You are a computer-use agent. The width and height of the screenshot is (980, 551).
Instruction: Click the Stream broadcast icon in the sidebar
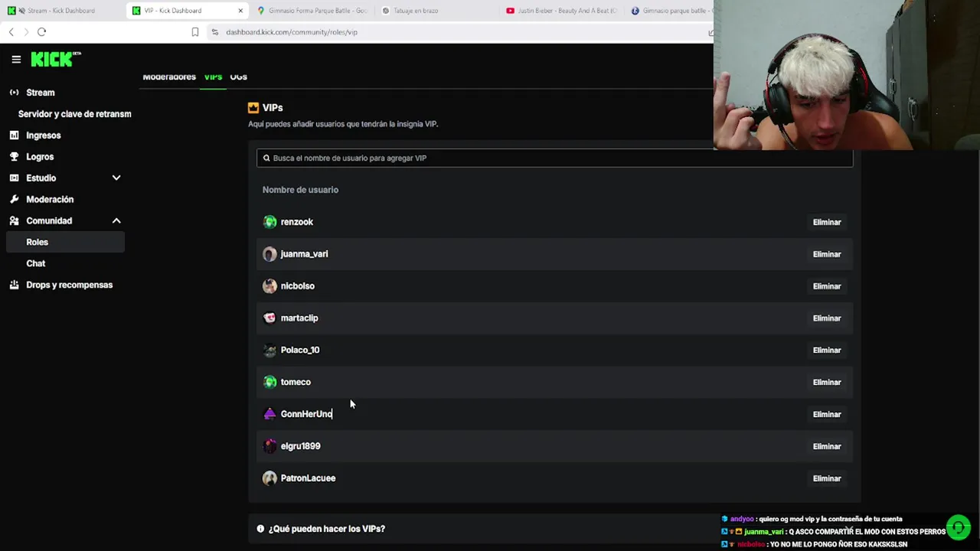(x=14, y=93)
